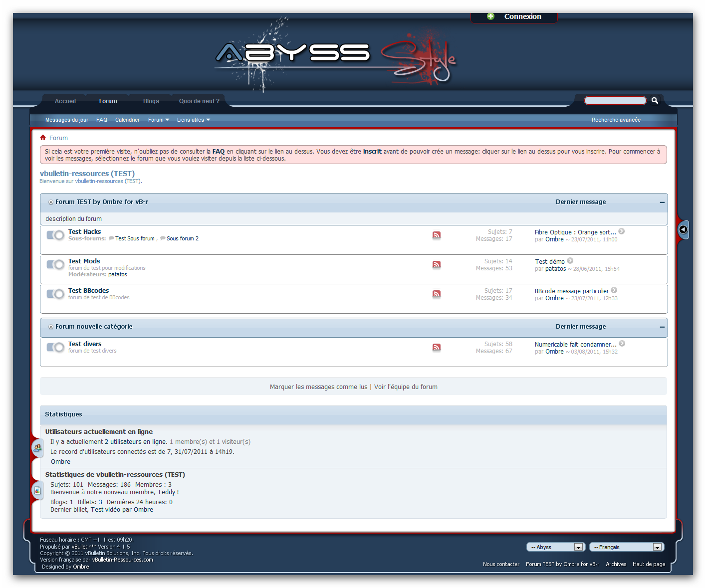
Task: Open the Test Sous forum subforum
Action: pos(135,238)
